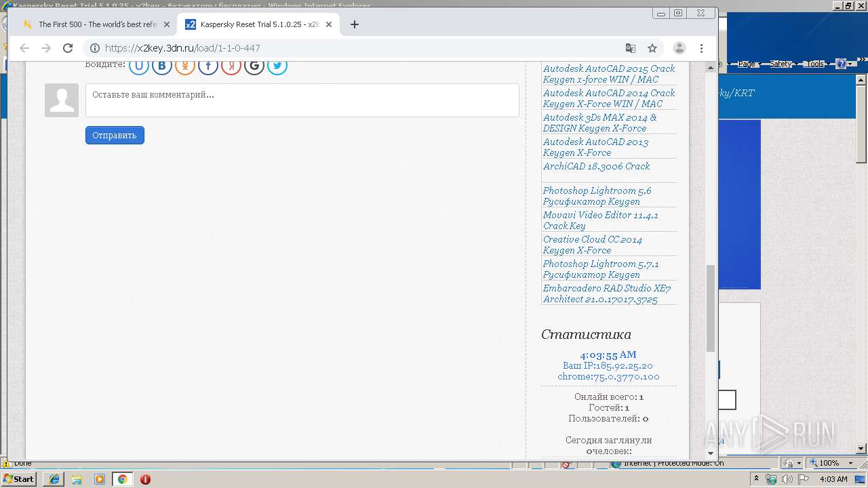Open the Chrome profile avatar
The image size is (868, 488).
pyautogui.click(x=679, y=48)
